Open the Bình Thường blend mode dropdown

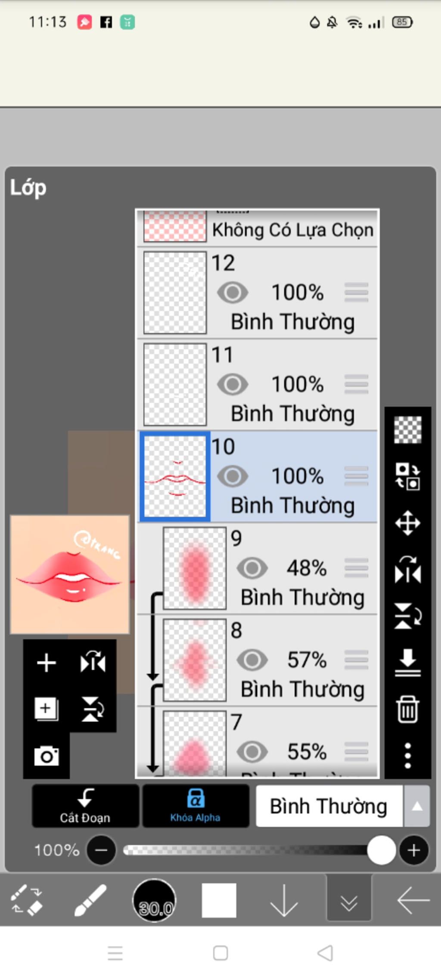click(329, 806)
